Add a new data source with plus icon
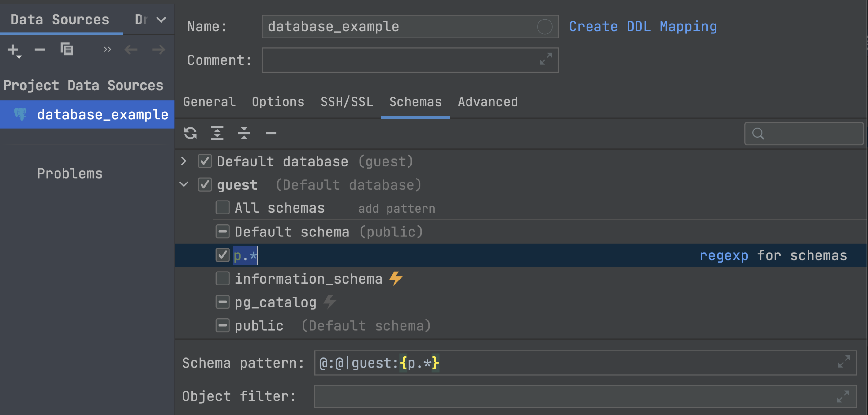The image size is (868, 415). 13,50
